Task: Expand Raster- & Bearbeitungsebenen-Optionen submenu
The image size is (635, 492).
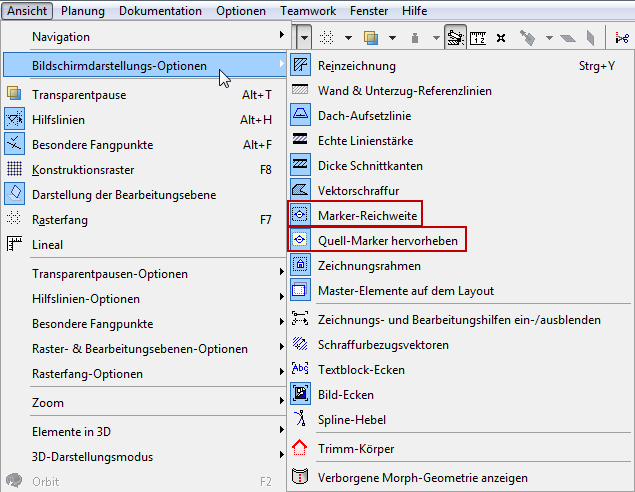Action: tap(145, 349)
